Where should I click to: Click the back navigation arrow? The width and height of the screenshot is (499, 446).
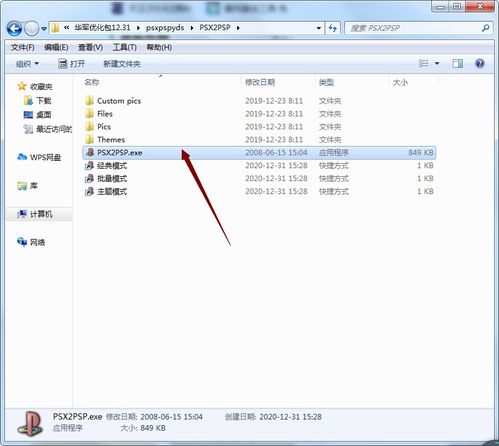pos(14,28)
